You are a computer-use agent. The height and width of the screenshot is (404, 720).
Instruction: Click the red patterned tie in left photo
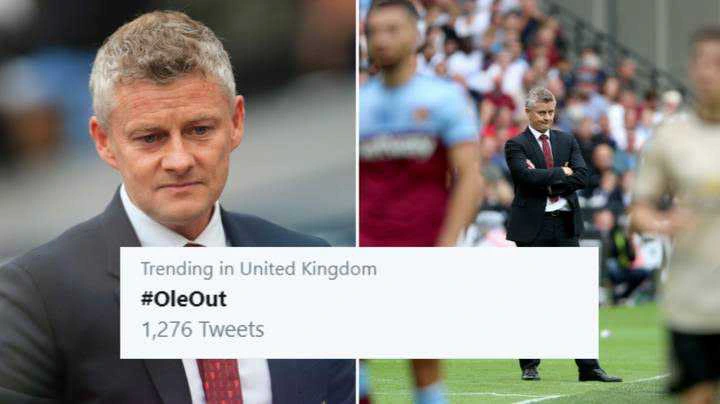220,380
